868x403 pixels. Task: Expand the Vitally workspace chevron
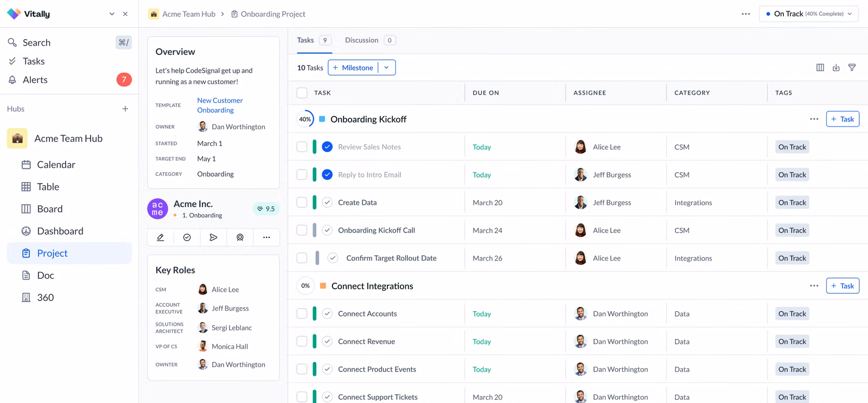[112, 14]
